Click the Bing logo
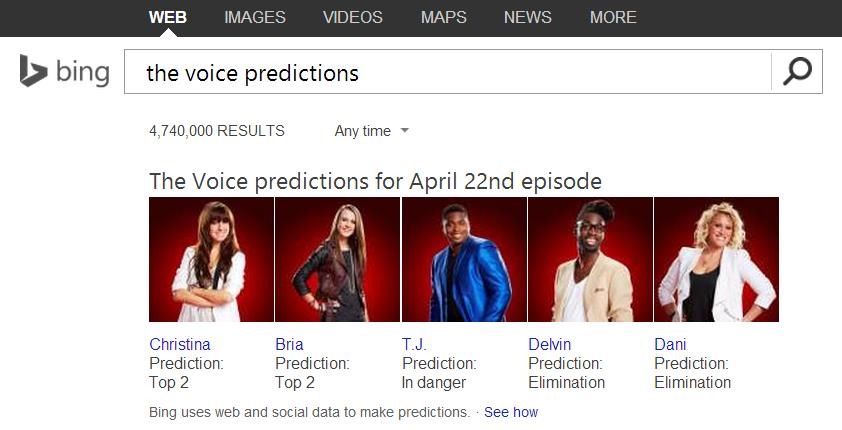 64,72
